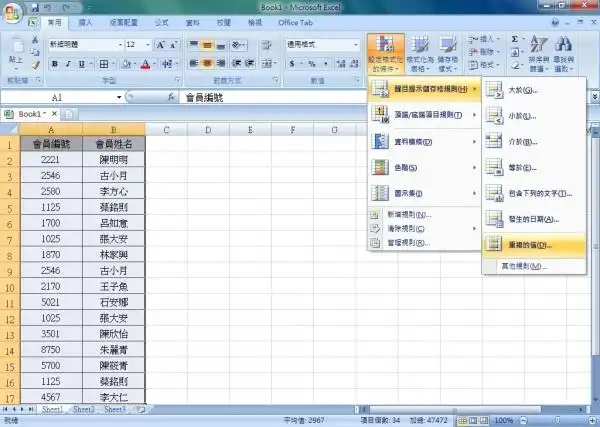The height and width of the screenshot is (427, 600).
Task: Switch to the 公式 (Formulas) ribbon tab
Action: tap(161, 23)
